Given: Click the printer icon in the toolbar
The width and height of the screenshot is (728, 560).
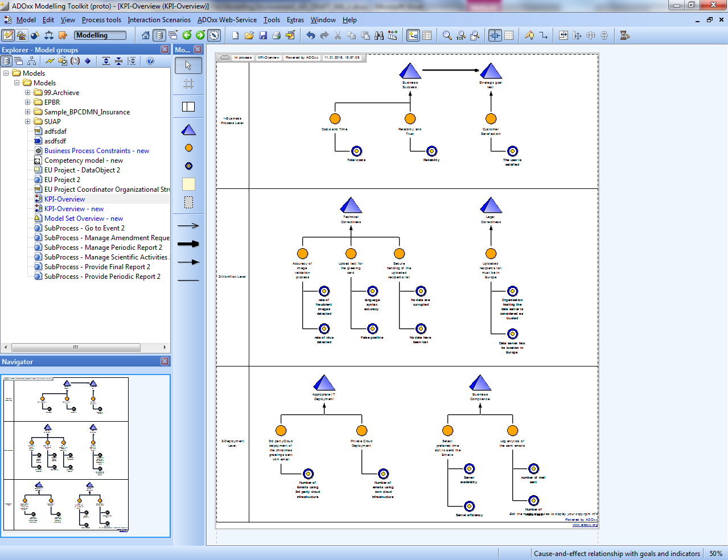Looking at the screenshot, I should coord(277,35).
